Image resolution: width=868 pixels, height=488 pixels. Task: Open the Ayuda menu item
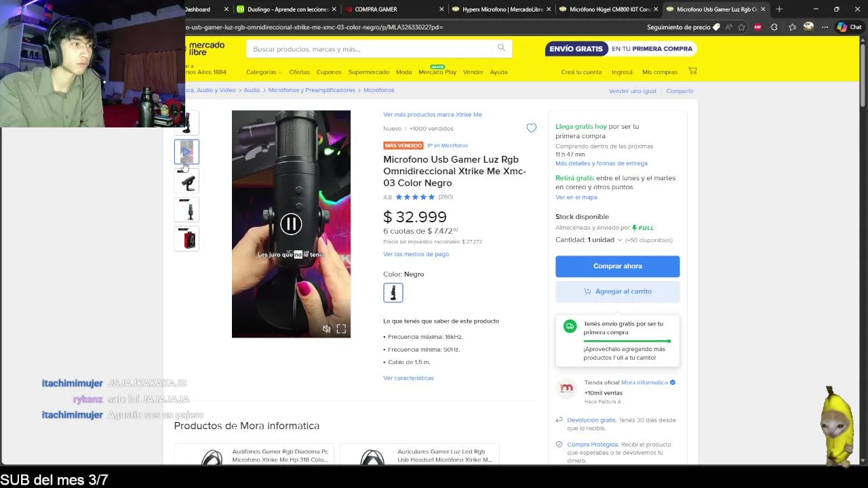(x=498, y=72)
